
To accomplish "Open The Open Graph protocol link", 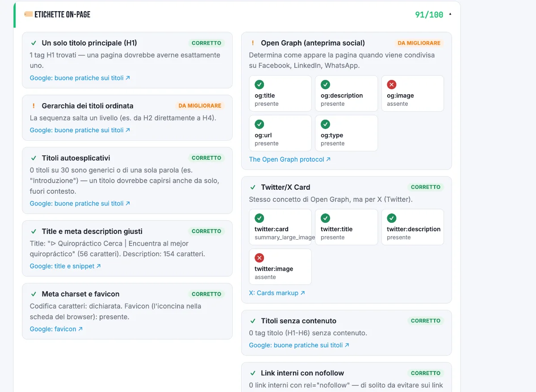I will pos(290,159).
